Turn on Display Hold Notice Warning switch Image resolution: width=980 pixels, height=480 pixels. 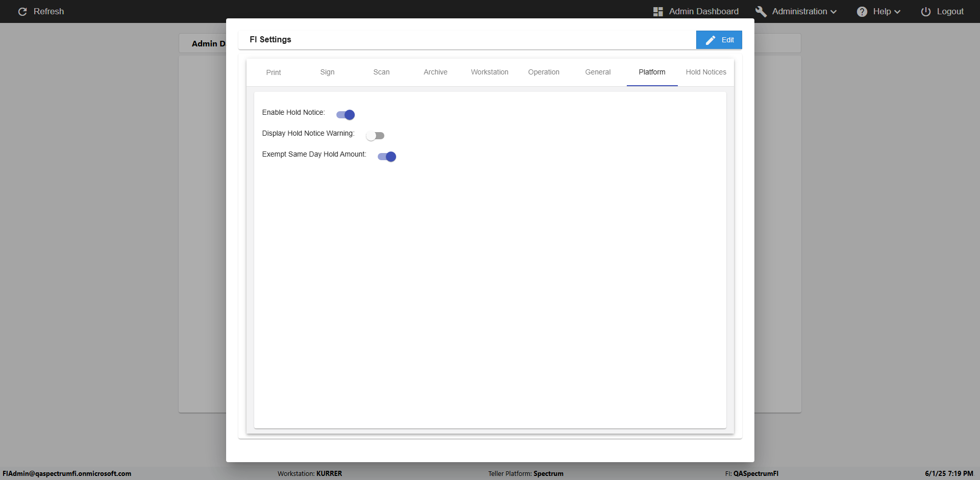(x=375, y=136)
